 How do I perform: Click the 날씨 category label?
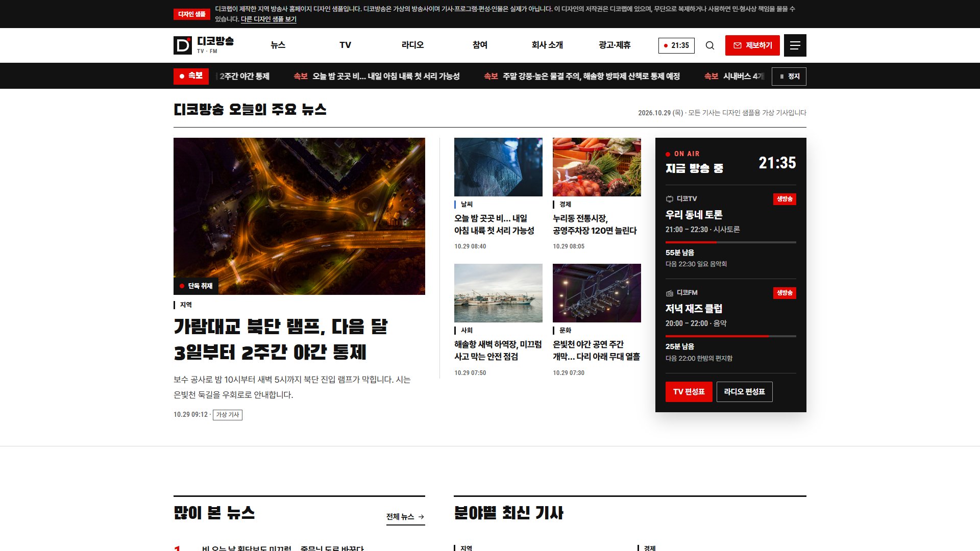(x=467, y=204)
